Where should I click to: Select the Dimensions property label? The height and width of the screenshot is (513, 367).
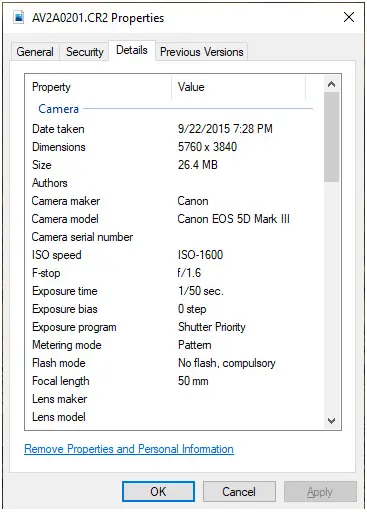[59, 147]
